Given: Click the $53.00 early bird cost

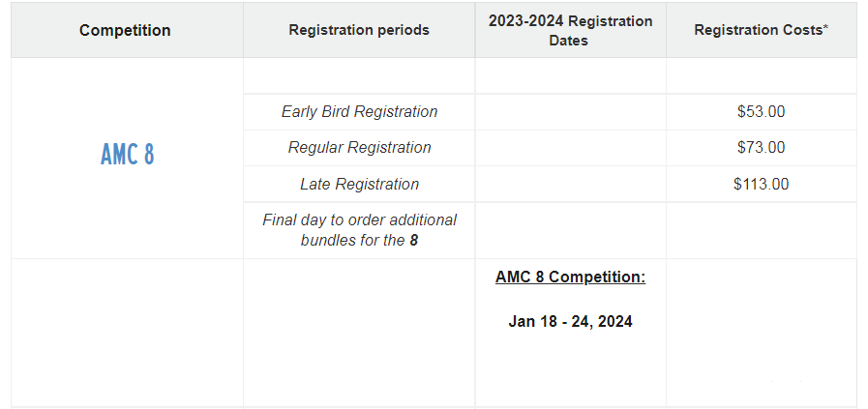Looking at the screenshot, I should [x=762, y=112].
